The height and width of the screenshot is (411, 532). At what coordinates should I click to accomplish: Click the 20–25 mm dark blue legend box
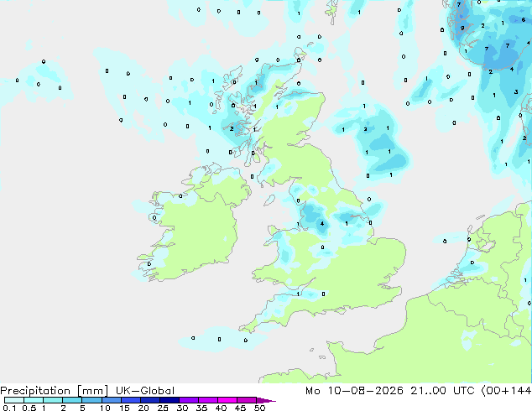149,400
